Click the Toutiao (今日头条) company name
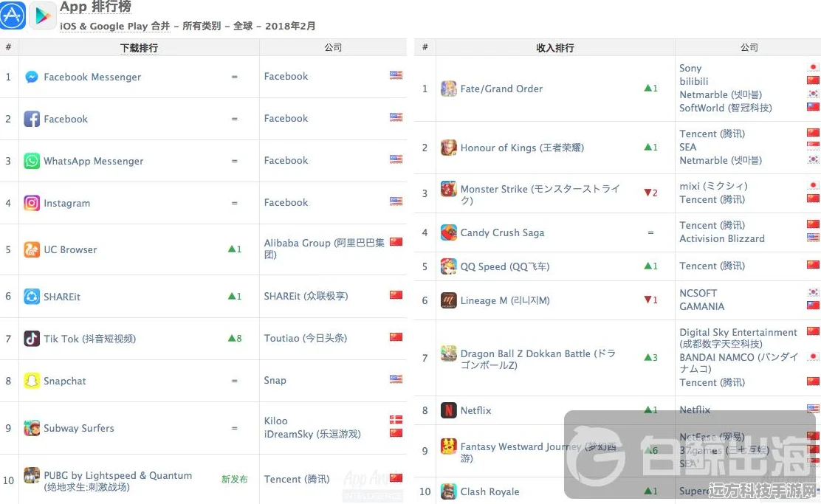 point(305,338)
